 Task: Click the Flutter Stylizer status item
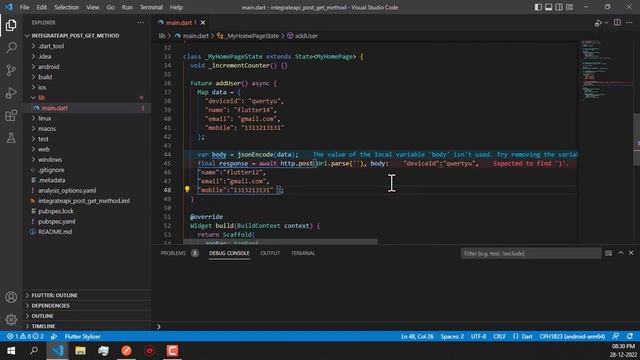pos(82,336)
